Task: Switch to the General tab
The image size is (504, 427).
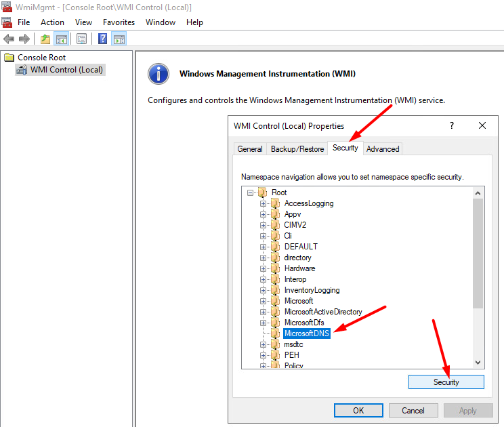Action: (x=250, y=149)
